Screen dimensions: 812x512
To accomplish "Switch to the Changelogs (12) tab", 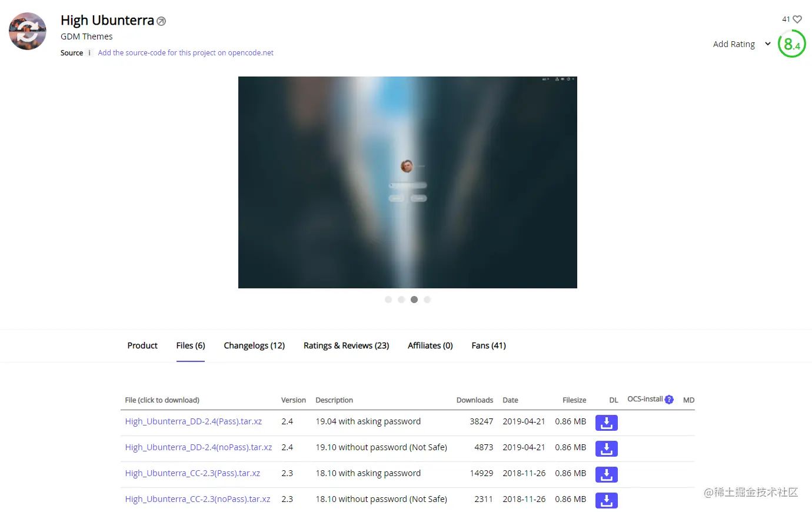I will point(254,345).
